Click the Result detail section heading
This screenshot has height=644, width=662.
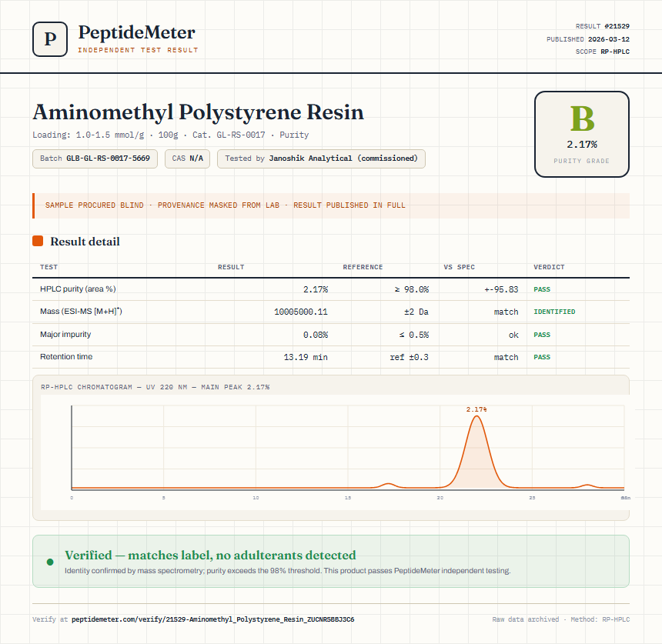click(x=85, y=242)
